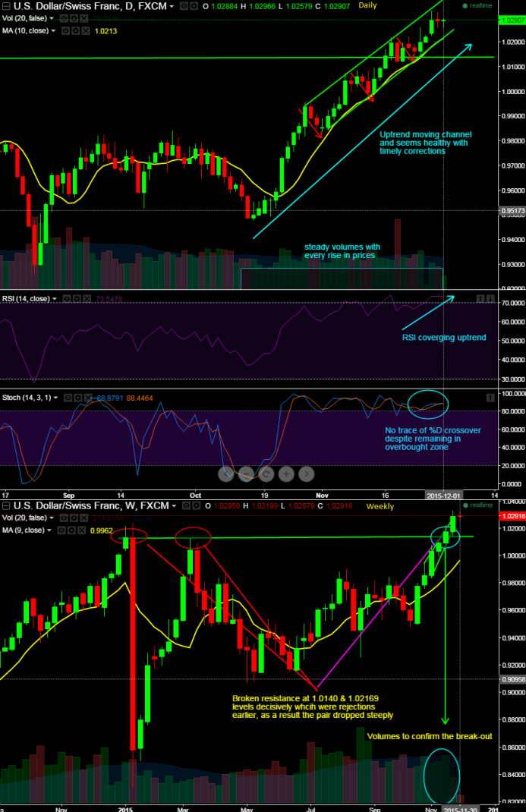
Task: Open settings for Stoch (14, 3, 1) indicator
Action: (77, 398)
